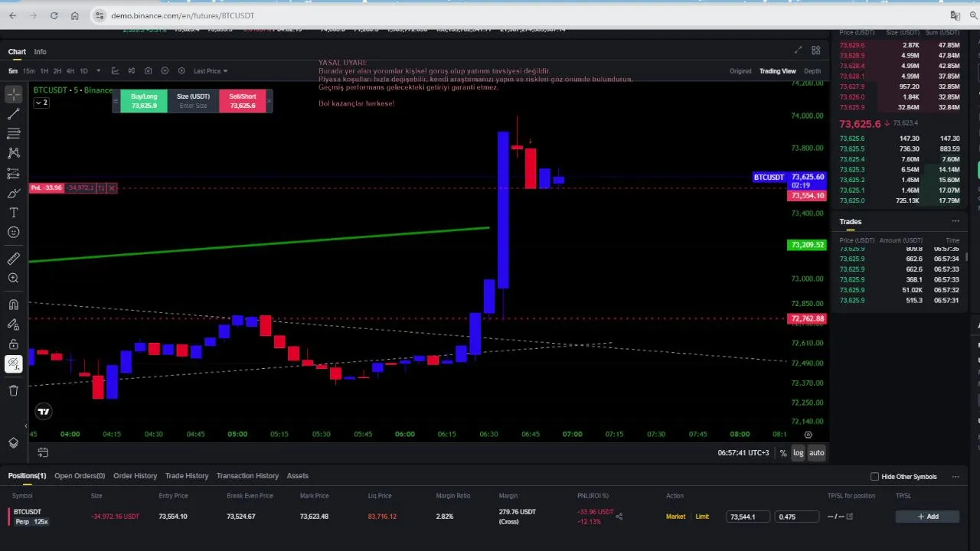Open the Trade History tab
This screenshot has width=980, height=551.
[187, 476]
